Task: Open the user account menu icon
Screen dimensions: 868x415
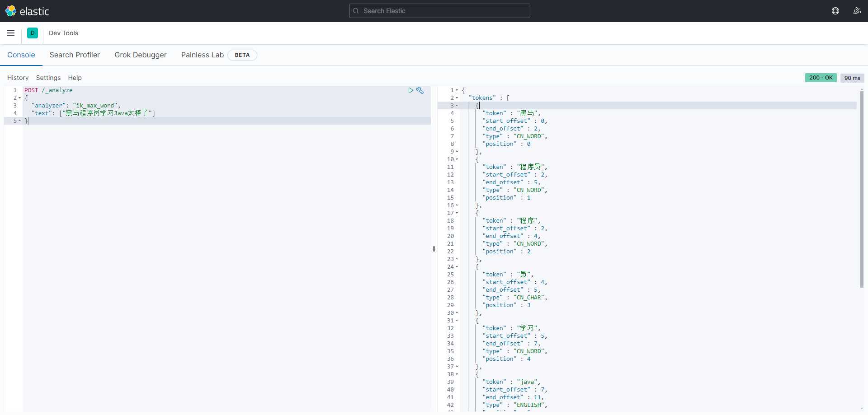Action: (857, 11)
